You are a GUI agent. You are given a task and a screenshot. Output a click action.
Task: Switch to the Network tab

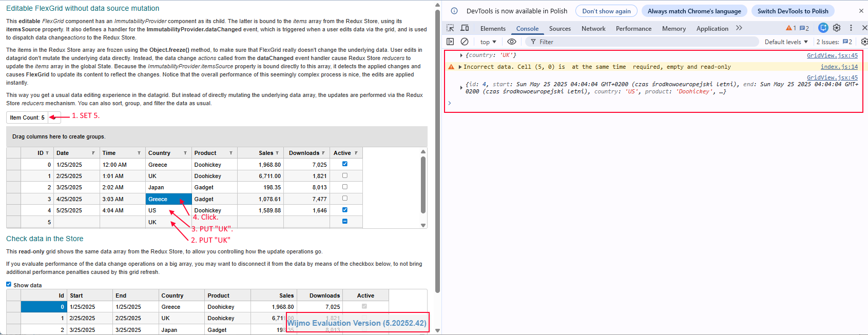[593, 29]
